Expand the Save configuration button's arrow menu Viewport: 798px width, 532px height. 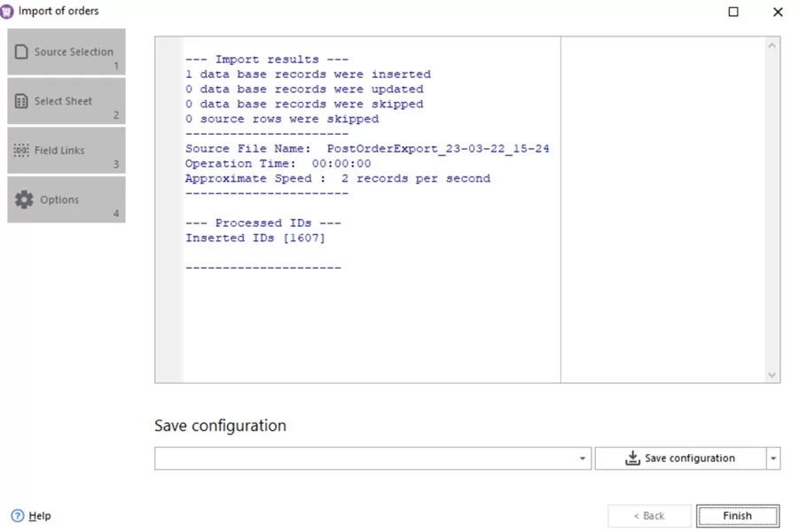pyautogui.click(x=773, y=458)
